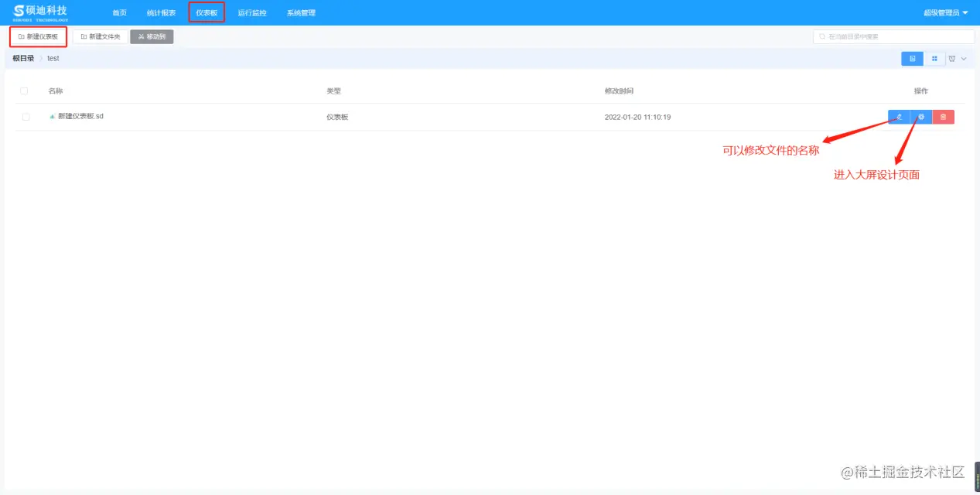This screenshot has width=980, height=495.
Task: Switch to grid view using the grid icon
Action: (x=934, y=58)
